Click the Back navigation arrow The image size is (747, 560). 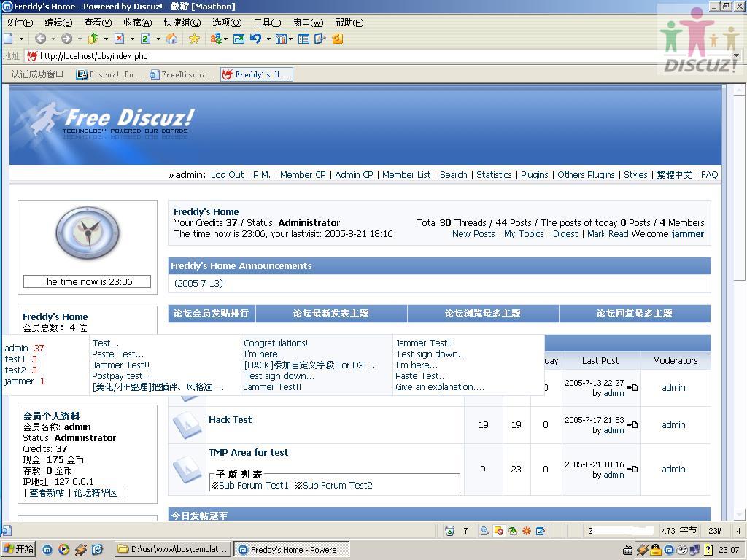point(41,39)
